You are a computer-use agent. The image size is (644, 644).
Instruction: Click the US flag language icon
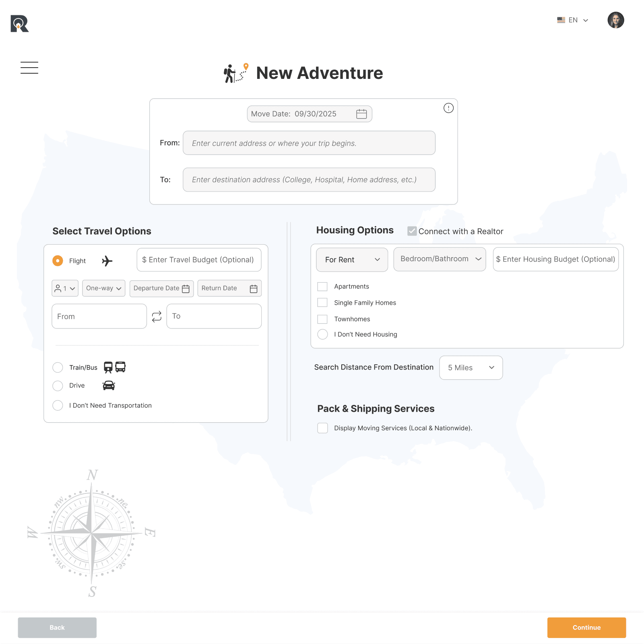(561, 20)
